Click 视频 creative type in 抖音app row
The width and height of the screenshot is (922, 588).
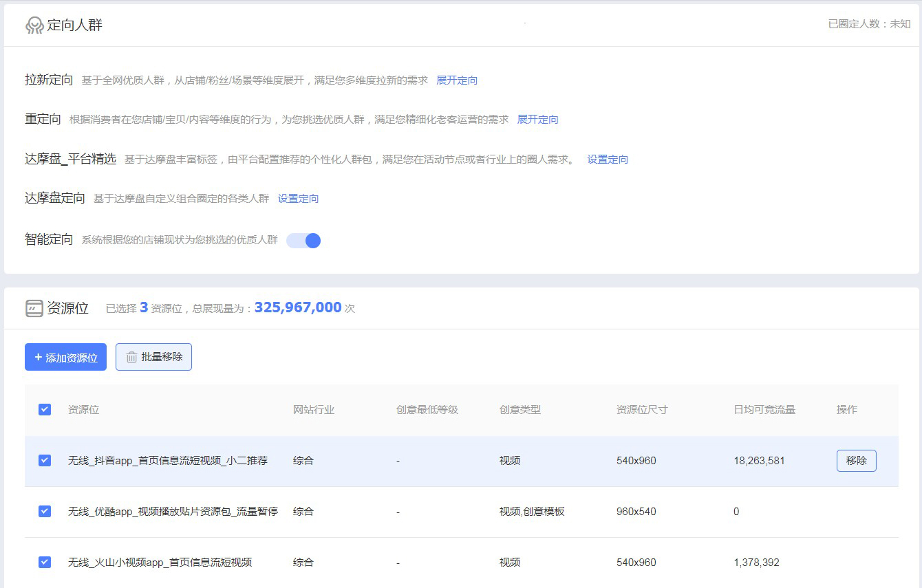pos(510,460)
